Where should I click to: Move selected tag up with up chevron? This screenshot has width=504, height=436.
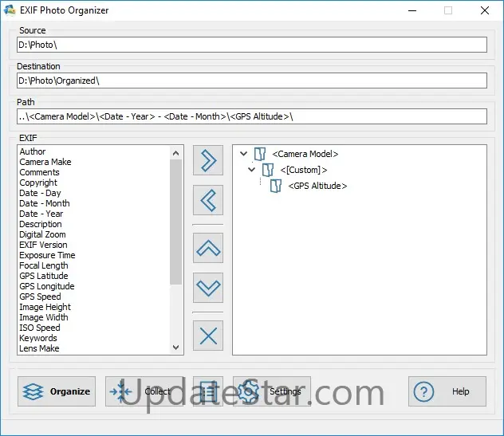[208, 248]
